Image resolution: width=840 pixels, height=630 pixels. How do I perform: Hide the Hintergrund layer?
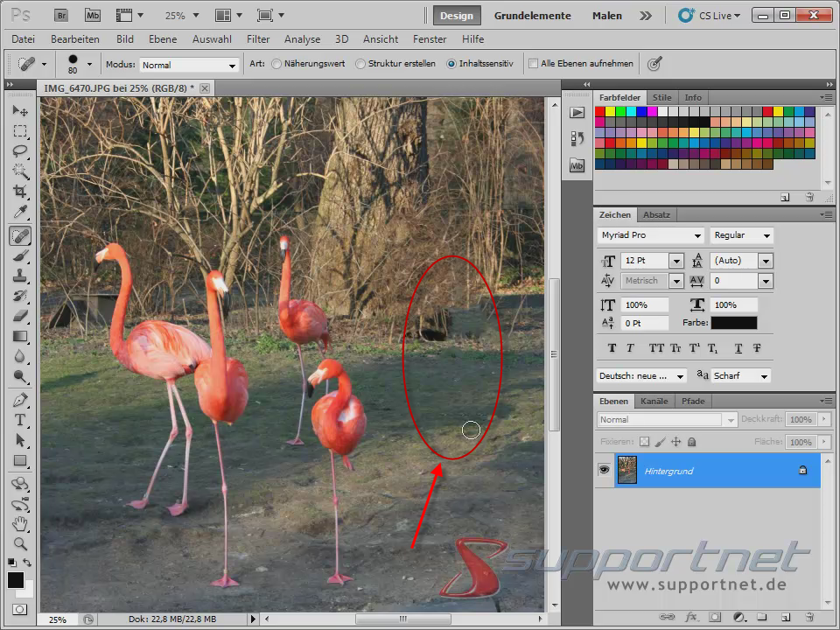coord(602,471)
